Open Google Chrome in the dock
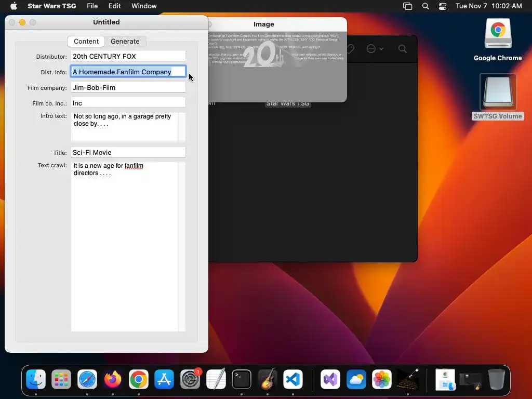 [x=138, y=379]
